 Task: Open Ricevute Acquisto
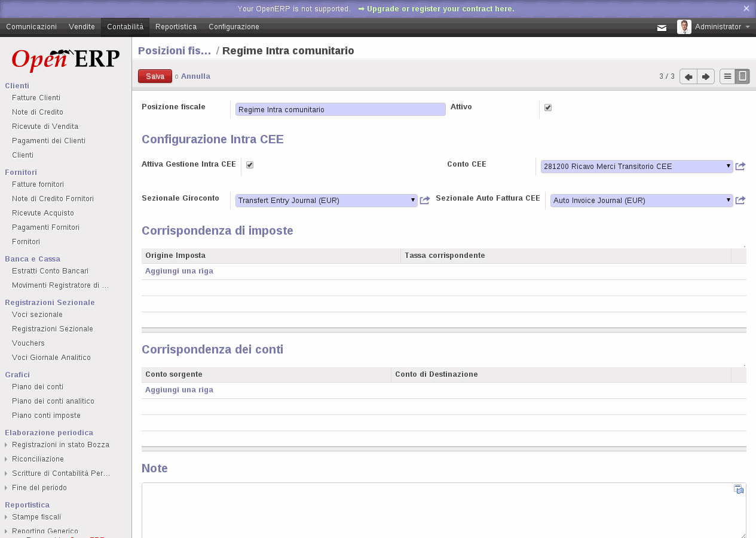[x=43, y=213]
